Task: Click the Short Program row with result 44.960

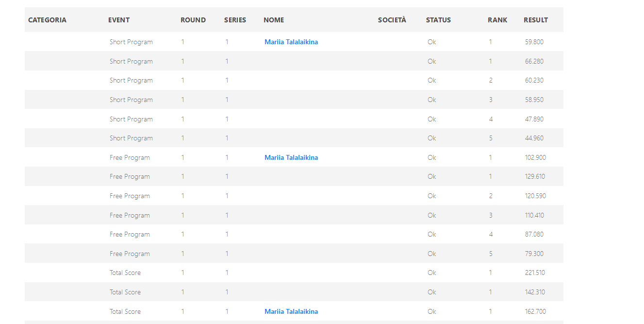Action: (x=294, y=138)
